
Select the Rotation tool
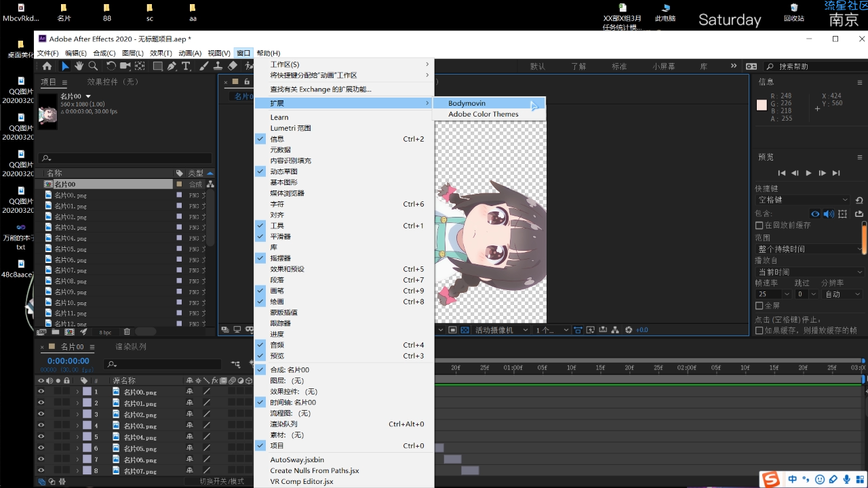(x=111, y=66)
